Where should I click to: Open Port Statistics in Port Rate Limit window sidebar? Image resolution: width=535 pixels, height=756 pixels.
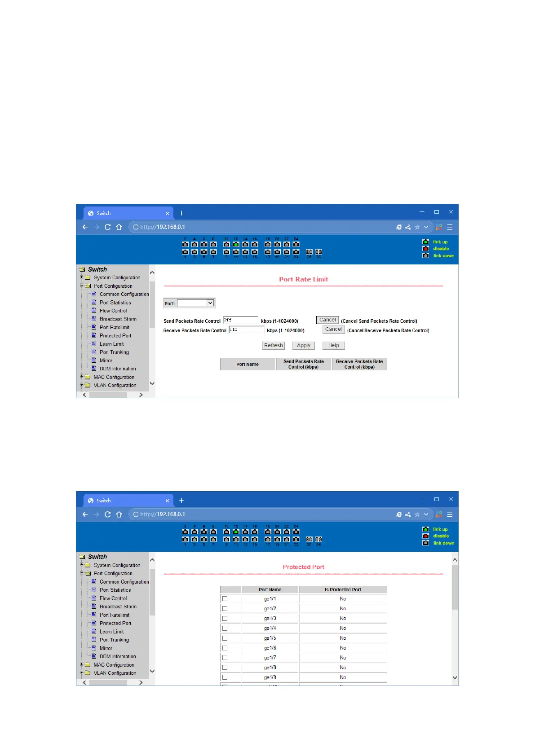[x=115, y=303]
